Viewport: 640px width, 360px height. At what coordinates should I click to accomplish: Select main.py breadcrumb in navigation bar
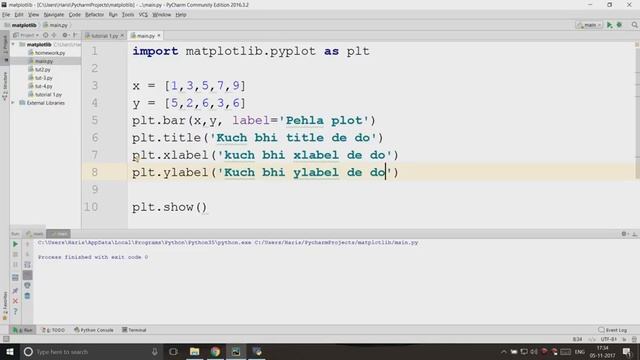pos(56,25)
